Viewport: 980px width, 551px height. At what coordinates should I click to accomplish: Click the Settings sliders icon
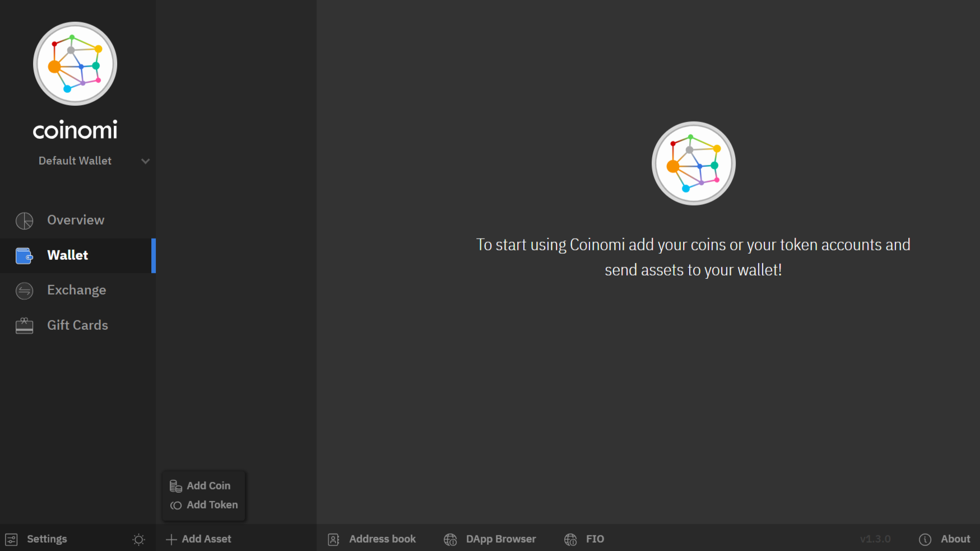click(x=11, y=539)
